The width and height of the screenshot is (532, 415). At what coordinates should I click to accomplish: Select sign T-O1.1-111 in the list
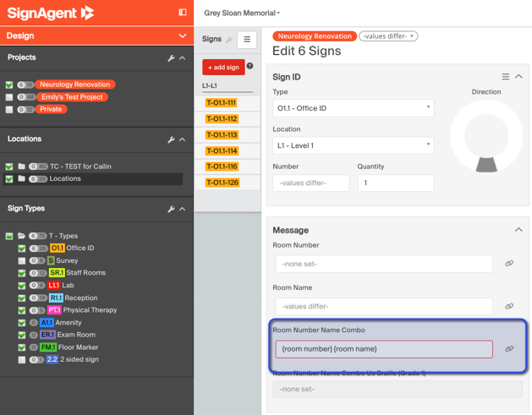(222, 103)
